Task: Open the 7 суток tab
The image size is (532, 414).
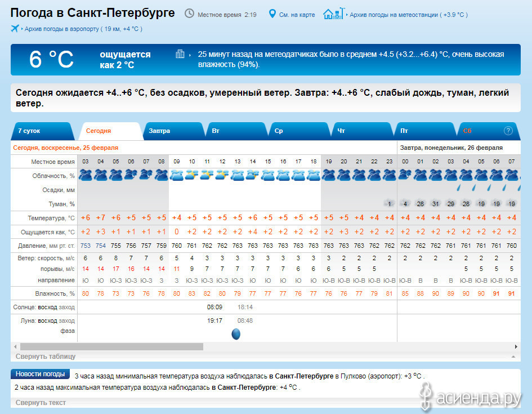Action: click(x=42, y=131)
